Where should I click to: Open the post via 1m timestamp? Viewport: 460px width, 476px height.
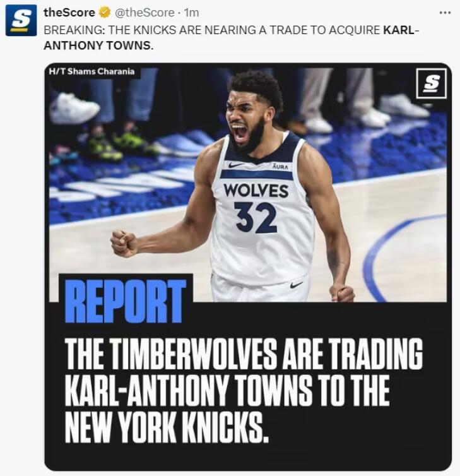[x=191, y=13]
